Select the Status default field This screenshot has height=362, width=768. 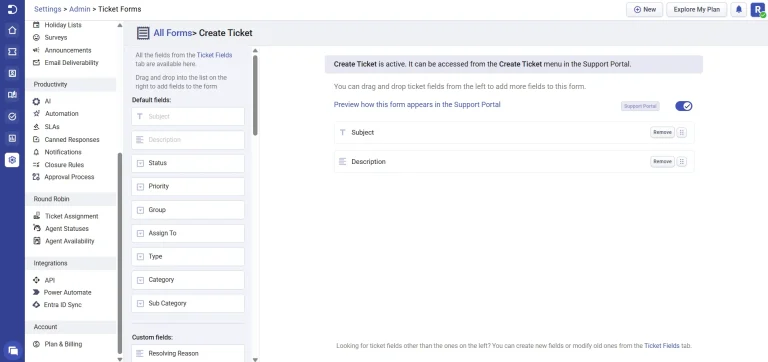[188, 163]
